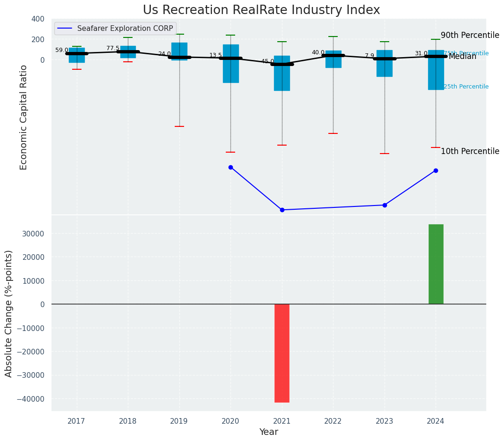Click the 25th Percentile label
Viewport: 504px width, 441px height.
(x=466, y=87)
